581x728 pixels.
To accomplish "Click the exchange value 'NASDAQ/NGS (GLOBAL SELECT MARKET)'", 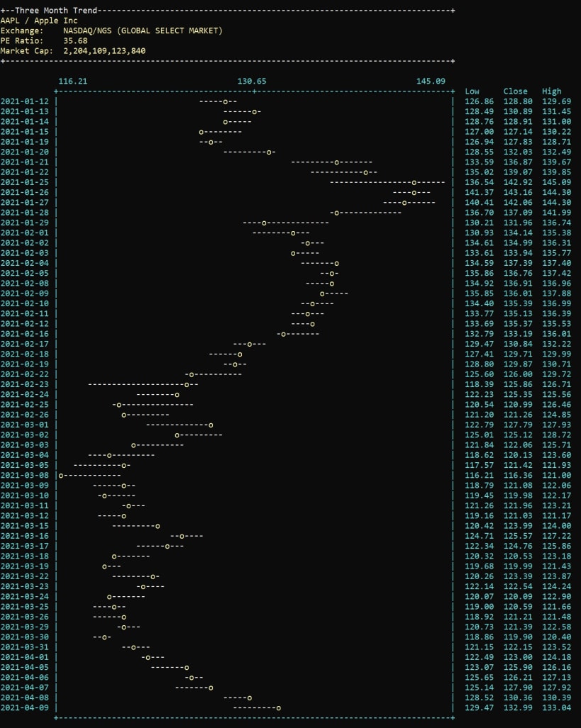I will (143, 30).
